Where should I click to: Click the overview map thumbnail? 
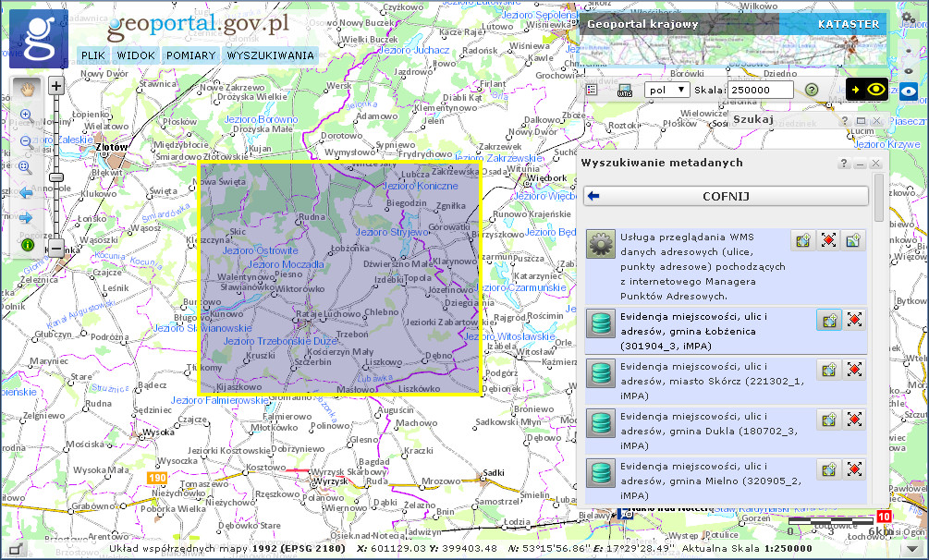(733, 51)
